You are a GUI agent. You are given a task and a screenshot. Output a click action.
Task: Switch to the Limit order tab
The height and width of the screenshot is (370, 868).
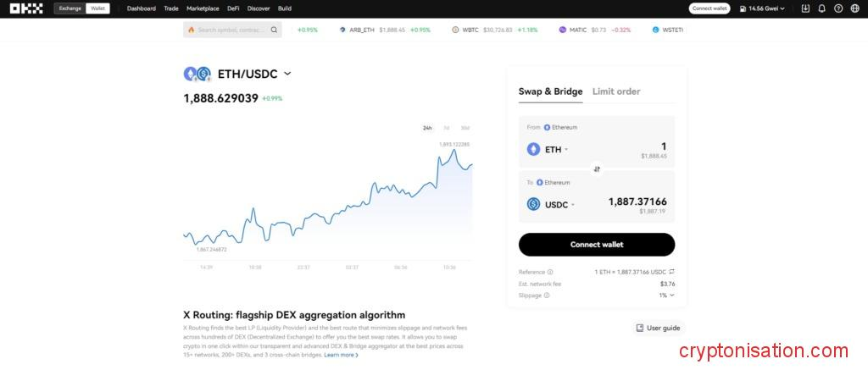[616, 91]
